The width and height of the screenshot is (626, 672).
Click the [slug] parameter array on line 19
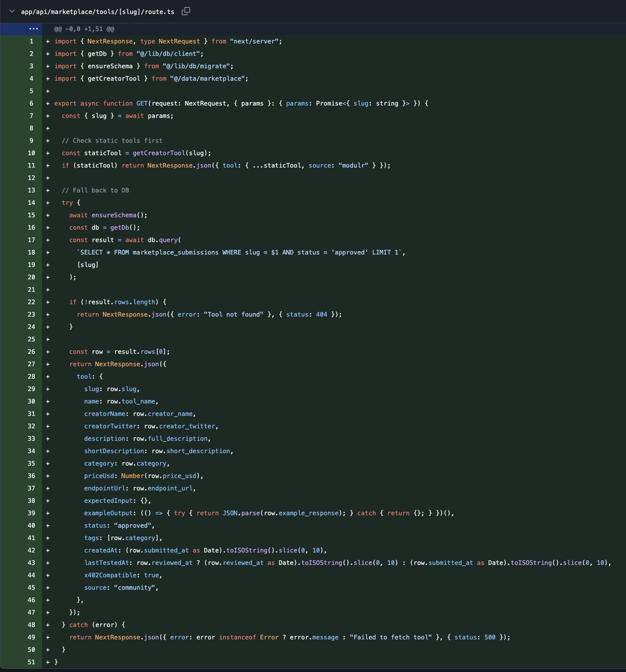point(88,265)
